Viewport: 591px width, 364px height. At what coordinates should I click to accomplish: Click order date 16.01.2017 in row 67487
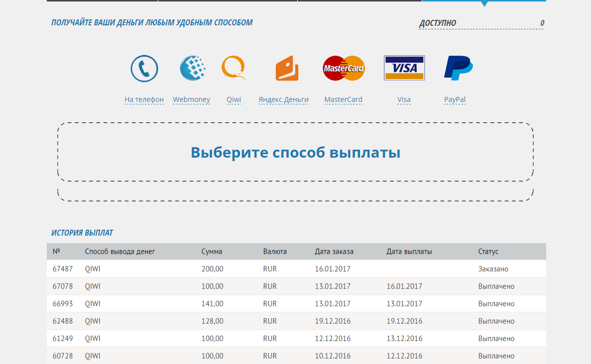click(333, 269)
